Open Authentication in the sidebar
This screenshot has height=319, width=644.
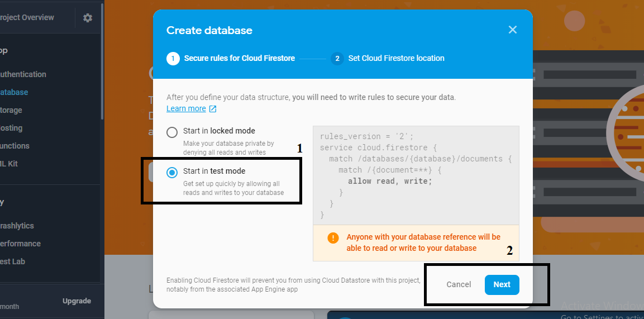23,74
